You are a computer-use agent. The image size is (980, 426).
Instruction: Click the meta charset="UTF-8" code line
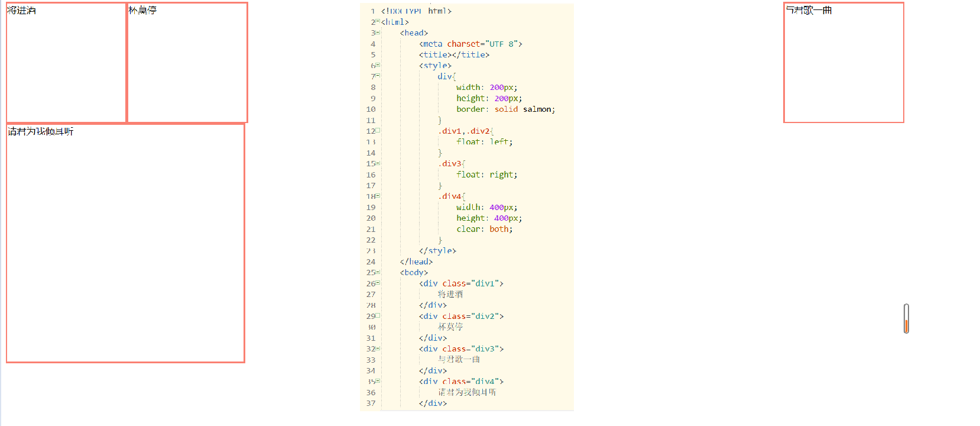470,44
